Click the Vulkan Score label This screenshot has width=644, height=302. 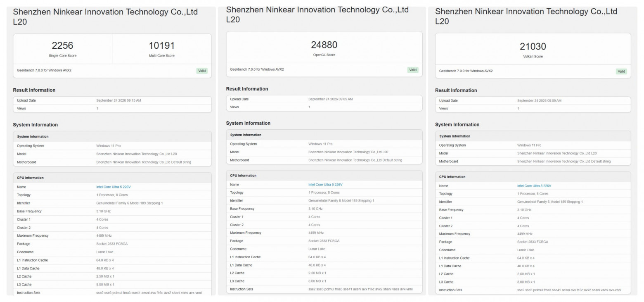(533, 57)
